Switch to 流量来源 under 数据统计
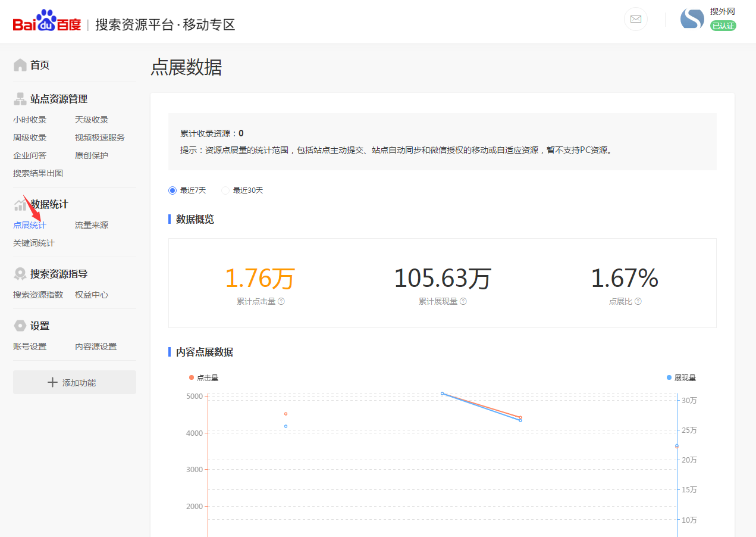The width and height of the screenshot is (756, 537). [x=91, y=224]
